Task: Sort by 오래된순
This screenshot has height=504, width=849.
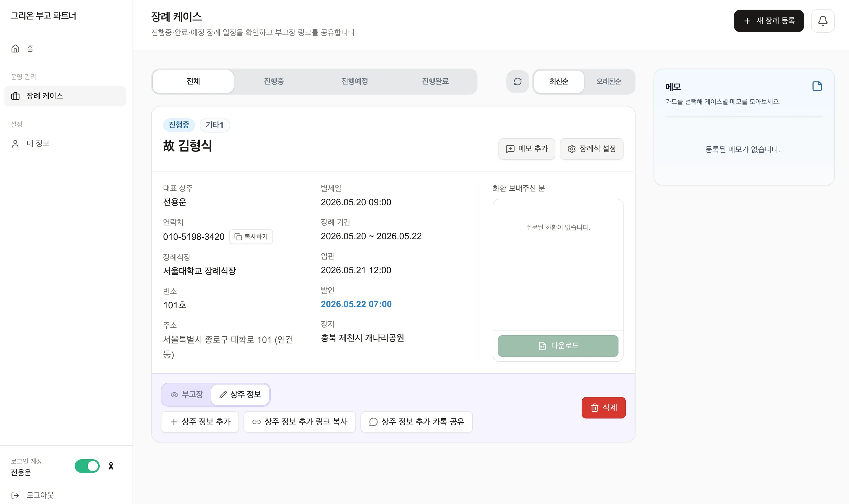Action: point(609,82)
